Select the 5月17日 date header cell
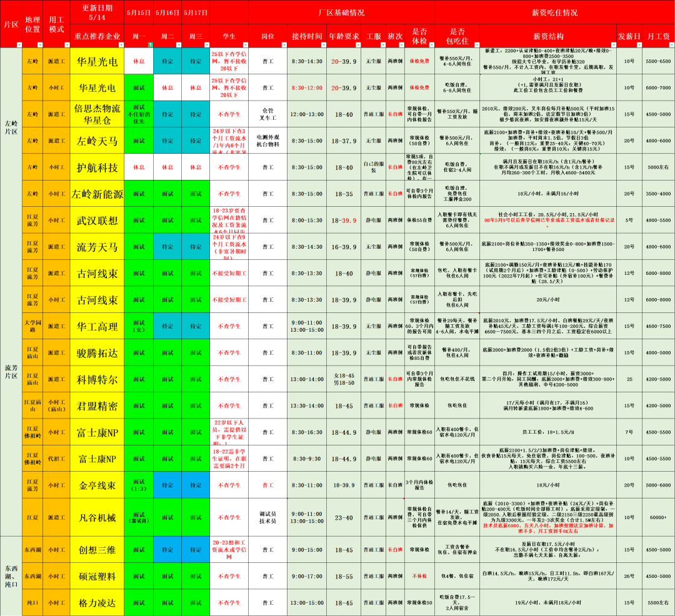 point(196,12)
